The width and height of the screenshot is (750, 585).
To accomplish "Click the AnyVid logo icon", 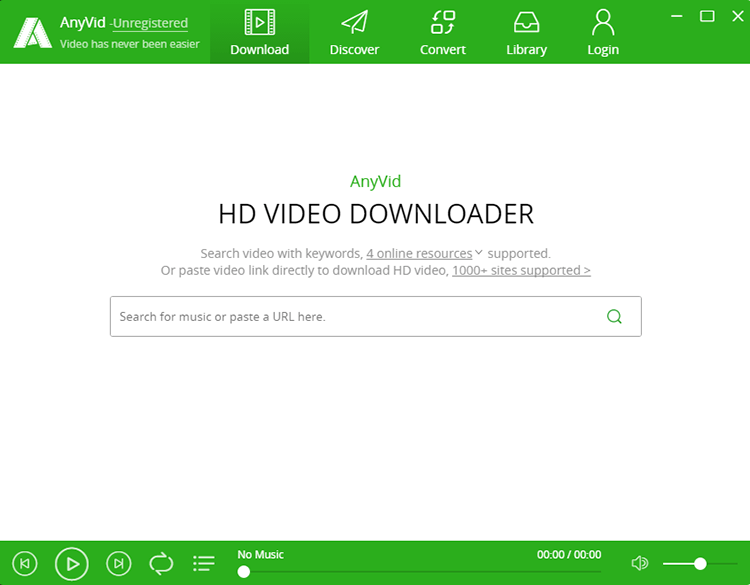I will pos(33,33).
